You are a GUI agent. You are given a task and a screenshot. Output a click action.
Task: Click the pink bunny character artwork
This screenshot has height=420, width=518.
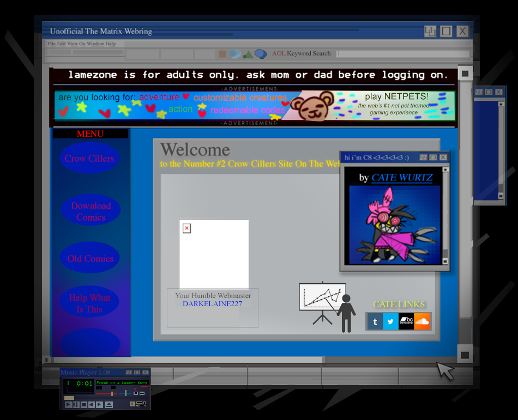tap(395, 226)
